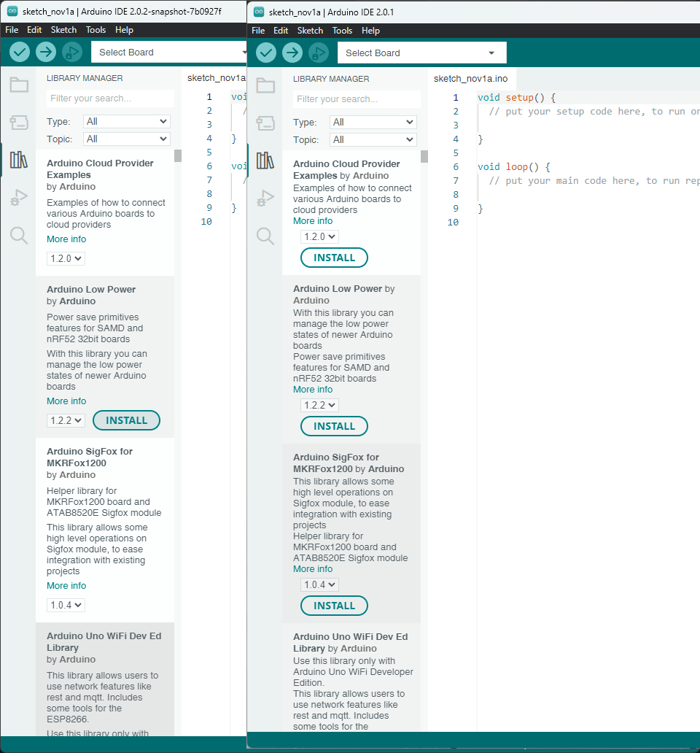Focus the library filter search field in IDE 2.0.1
700x753 pixels.
coord(357,99)
